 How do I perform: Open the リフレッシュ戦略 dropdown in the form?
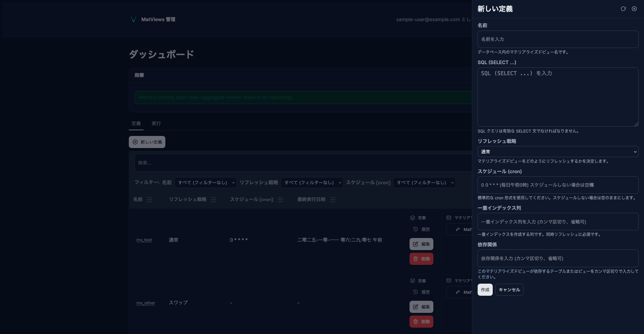(x=557, y=152)
